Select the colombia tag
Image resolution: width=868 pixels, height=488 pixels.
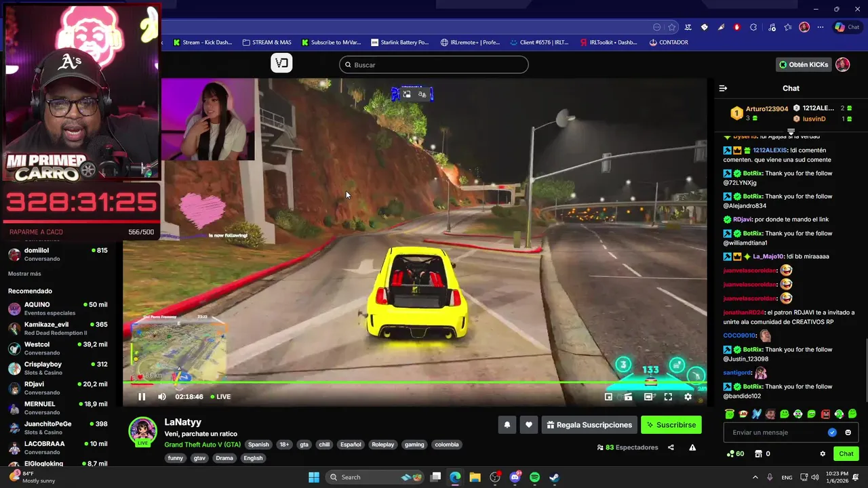coord(446,445)
